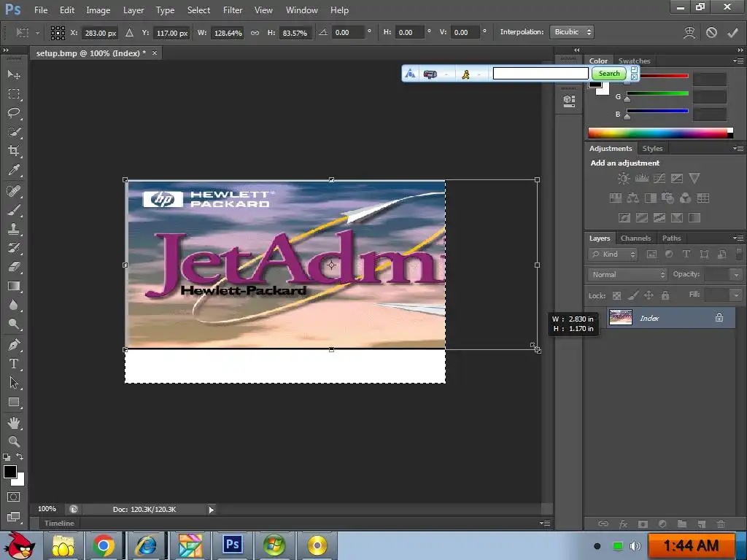Open status bar info arrow menu
The height and width of the screenshot is (560, 747).
(x=211, y=510)
